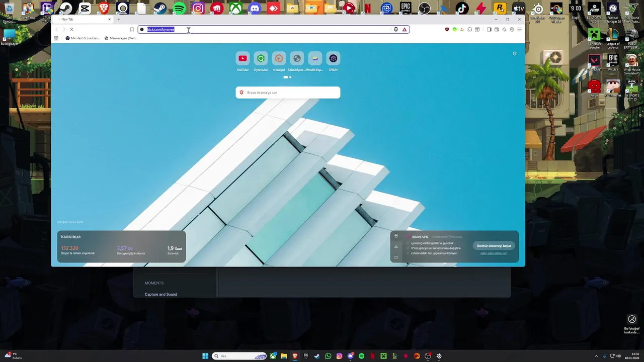Click the İSTATİSTİKLER stats card header
The height and width of the screenshot is (362, 644).
click(70, 237)
